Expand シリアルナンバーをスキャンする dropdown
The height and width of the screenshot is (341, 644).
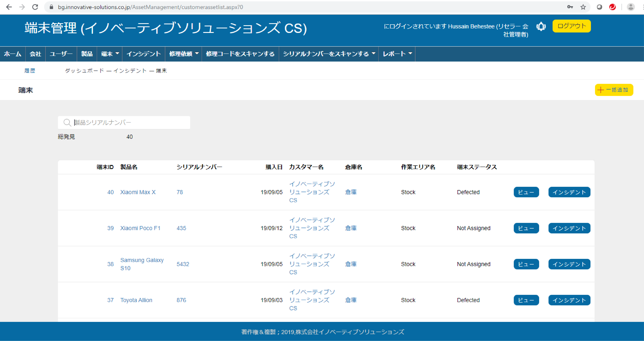[329, 54]
